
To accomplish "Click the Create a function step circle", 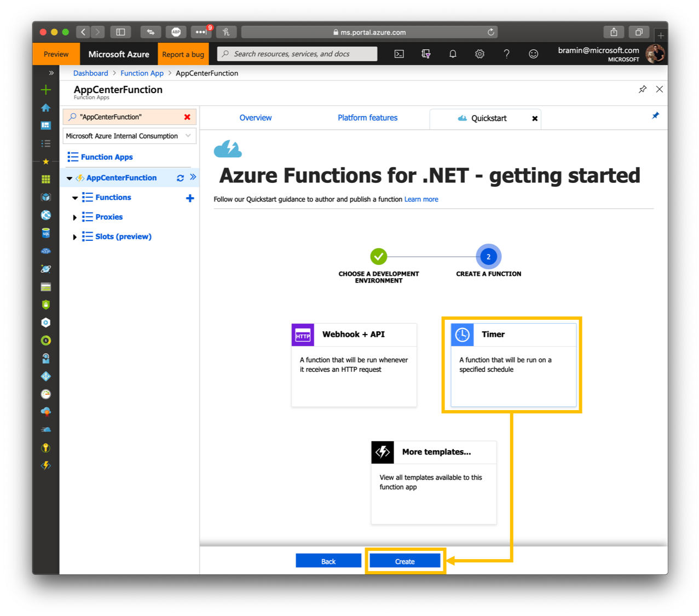I will pos(488,256).
